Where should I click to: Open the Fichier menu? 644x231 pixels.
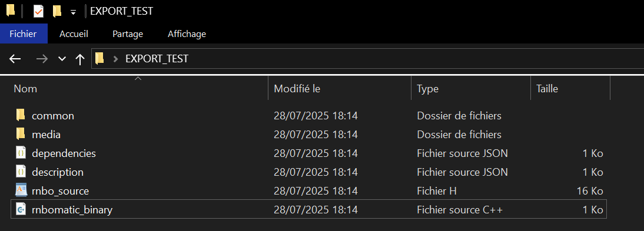(x=24, y=34)
